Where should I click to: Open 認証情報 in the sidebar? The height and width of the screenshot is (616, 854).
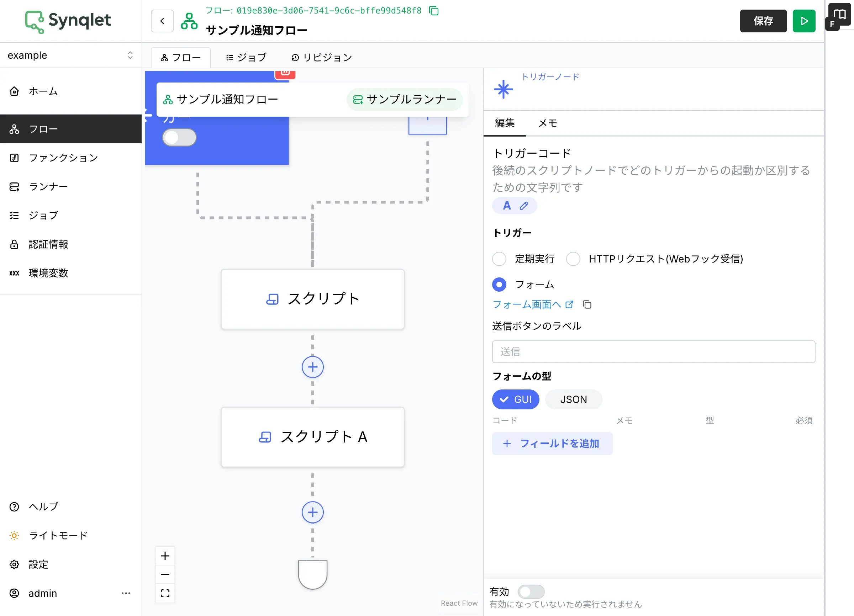click(71, 244)
